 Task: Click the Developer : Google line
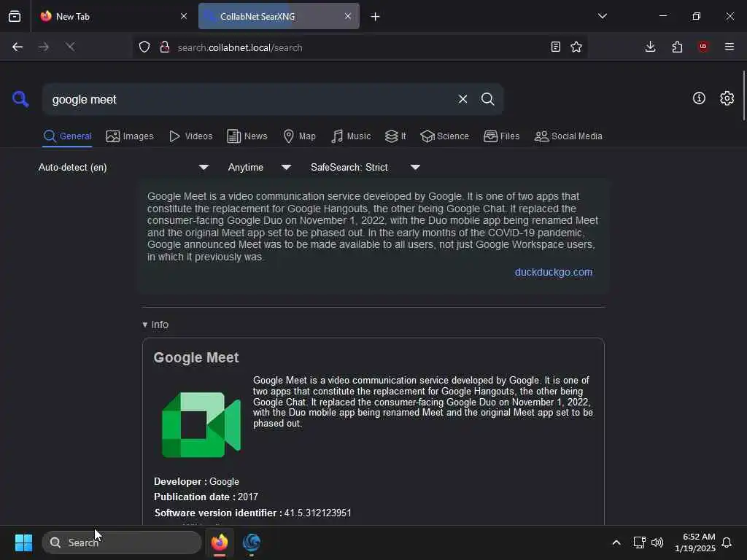(196, 481)
